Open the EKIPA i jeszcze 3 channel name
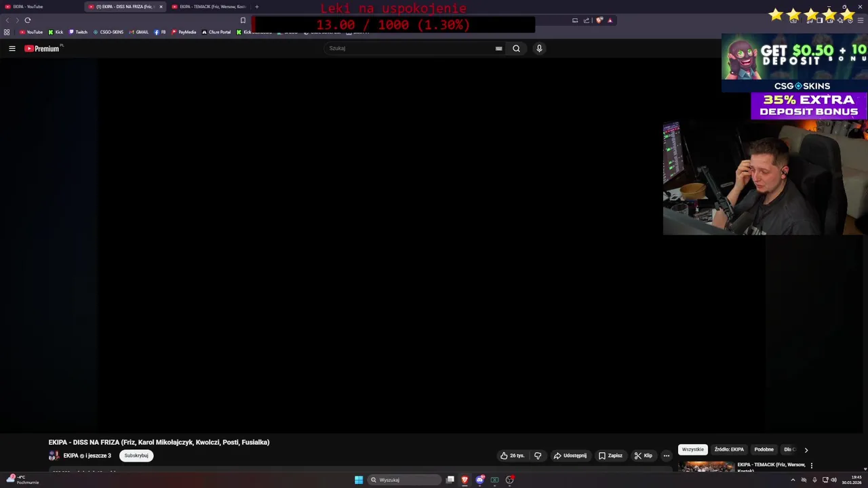This screenshot has width=868, height=488. click(87, 455)
